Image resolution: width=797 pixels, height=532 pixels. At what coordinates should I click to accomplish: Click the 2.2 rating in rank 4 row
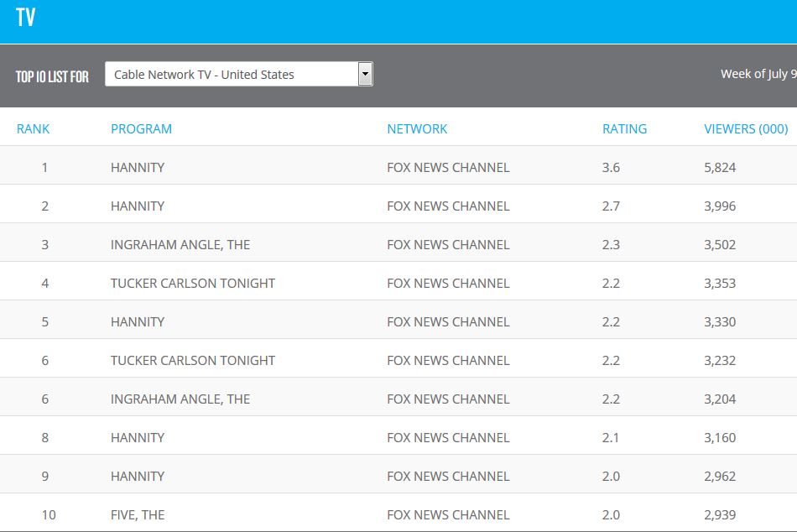tap(611, 284)
